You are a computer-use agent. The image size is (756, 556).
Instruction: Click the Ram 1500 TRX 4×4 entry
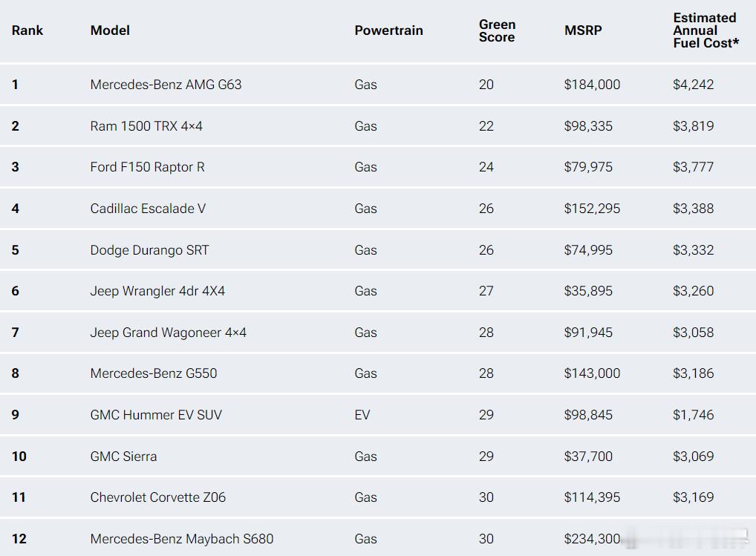pos(146,126)
